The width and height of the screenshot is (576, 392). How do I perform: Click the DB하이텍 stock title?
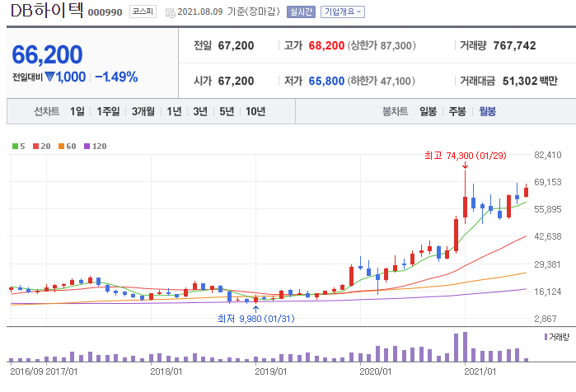(47, 10)
